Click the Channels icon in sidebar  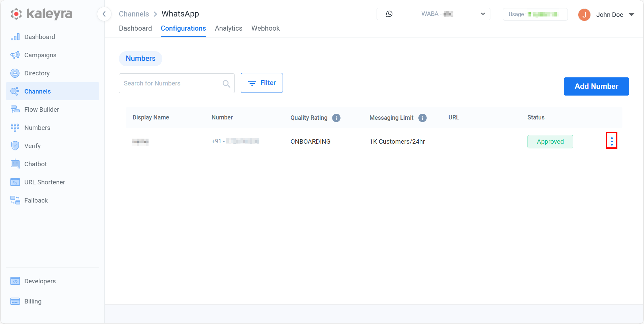click(x=15, y=92)
